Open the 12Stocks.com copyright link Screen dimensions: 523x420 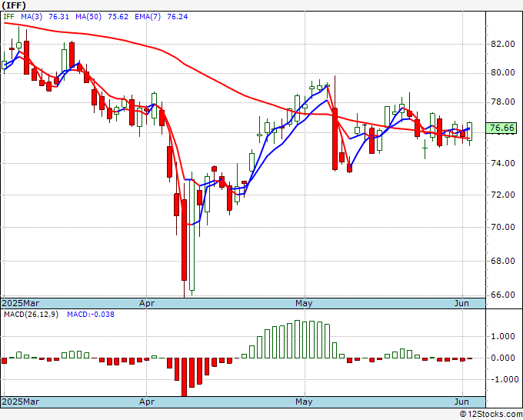coord(491,415)
